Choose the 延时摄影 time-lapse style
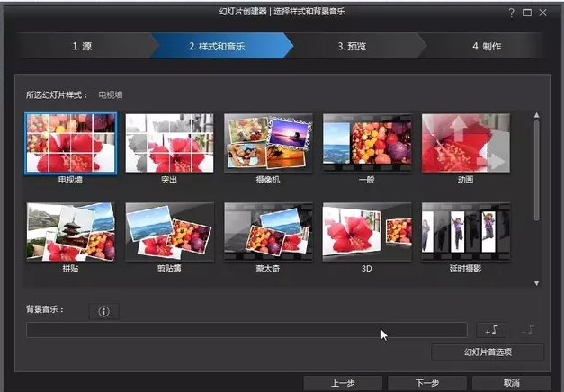Screen dimensions: 564x392 point(465,232)
